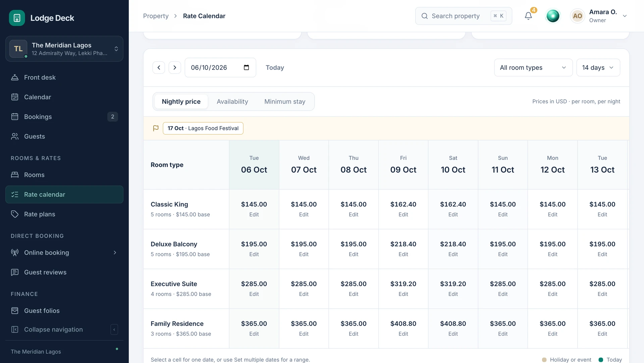Edit Family Residence price for 13 Oct

pos(602,334)
